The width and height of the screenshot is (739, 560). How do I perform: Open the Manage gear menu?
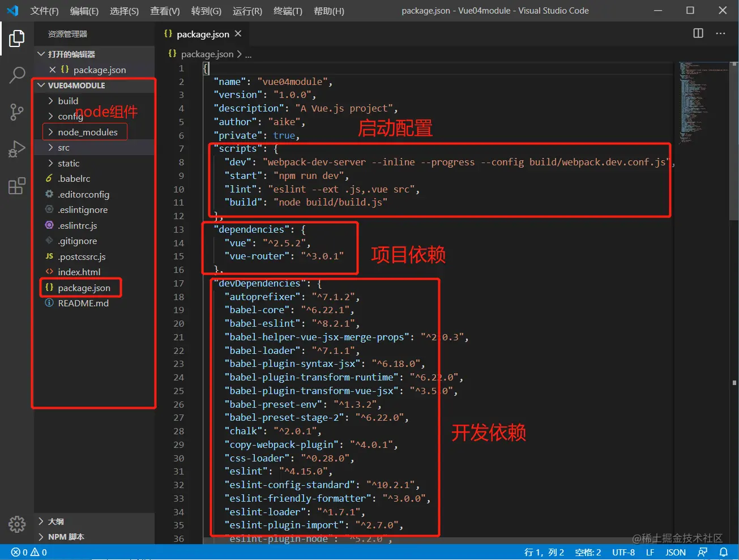17,524
